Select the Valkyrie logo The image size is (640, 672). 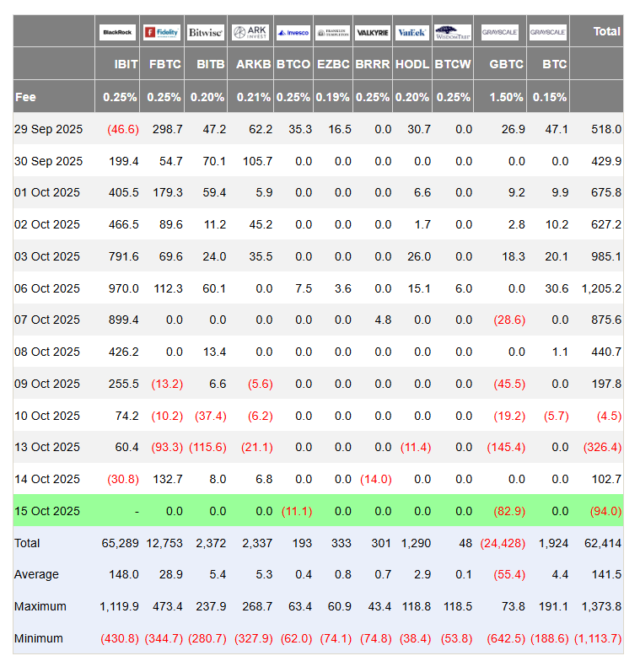coord(373,32)
